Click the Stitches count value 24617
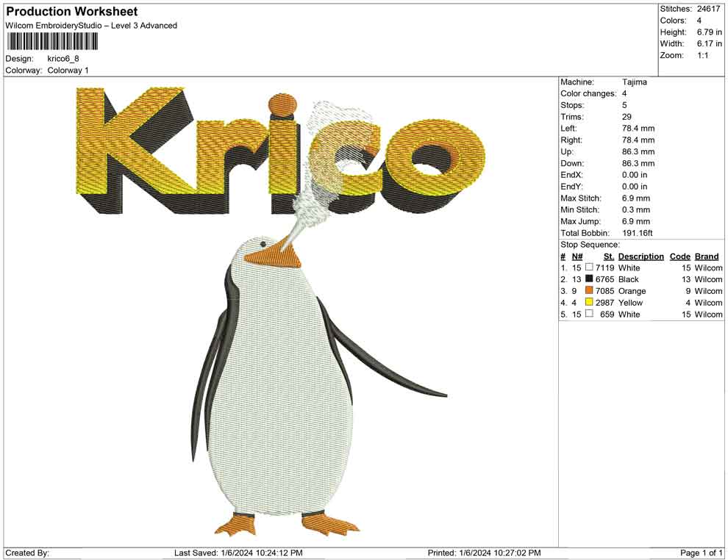Viewport: 728px width, 560px height. 709,9
